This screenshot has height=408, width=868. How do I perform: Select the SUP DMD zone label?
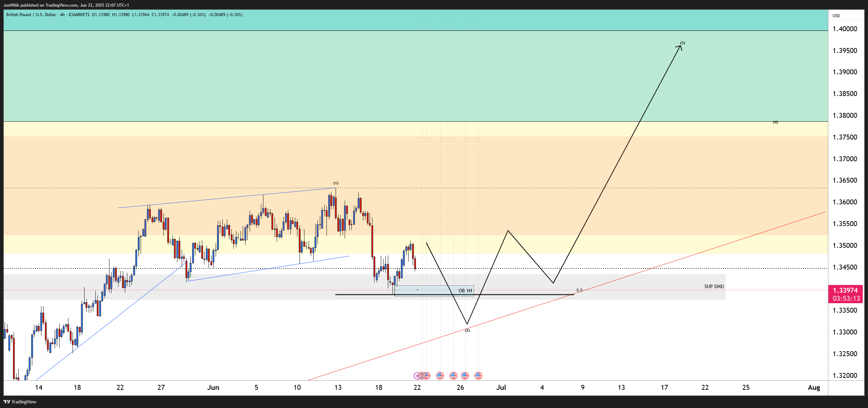714,286
